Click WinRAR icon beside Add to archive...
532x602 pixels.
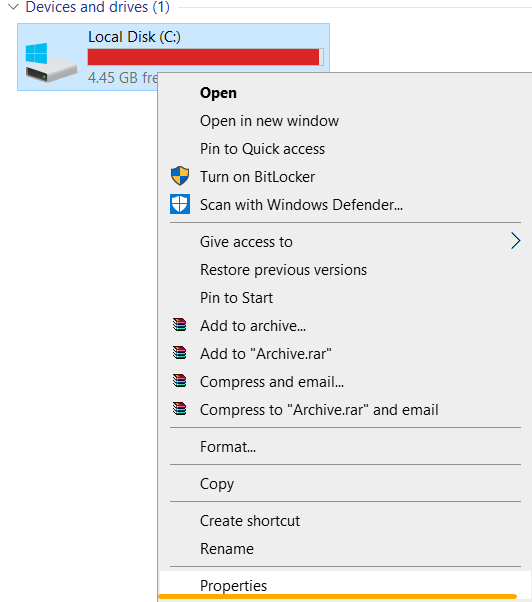(x=179, y=325)
